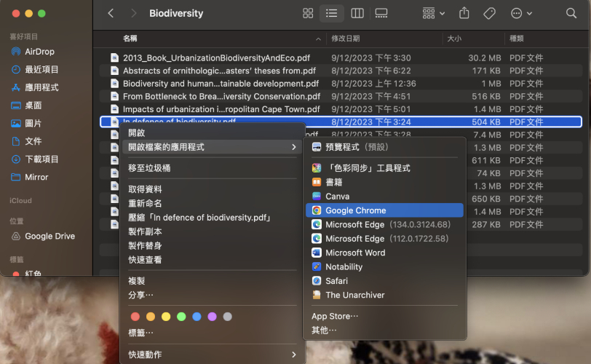Go back with the left chevron
Viewport: 591px width, 364px height.
(x=111, y=14)
